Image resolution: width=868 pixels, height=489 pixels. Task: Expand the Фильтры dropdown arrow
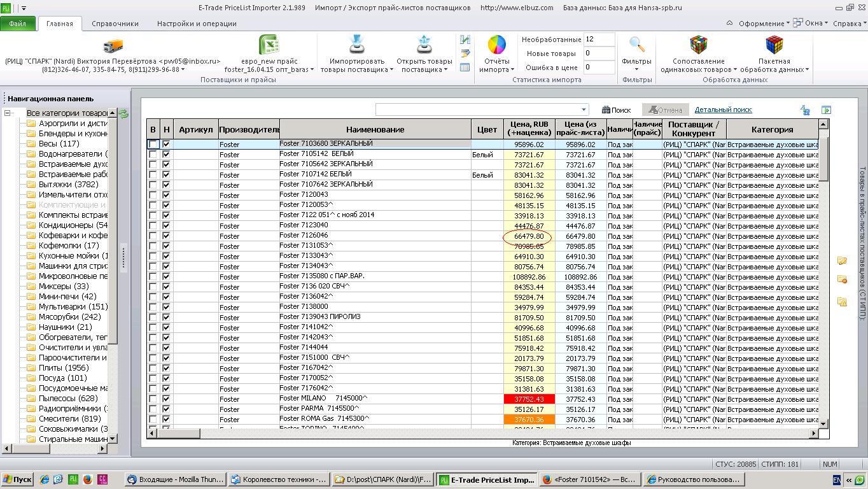tap(636, 70)
